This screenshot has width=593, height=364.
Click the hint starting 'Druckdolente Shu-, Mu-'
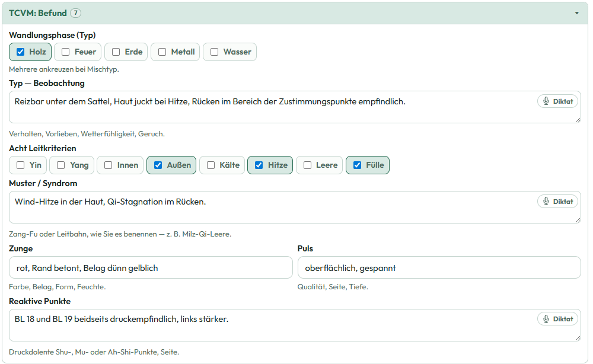[94, 352]
